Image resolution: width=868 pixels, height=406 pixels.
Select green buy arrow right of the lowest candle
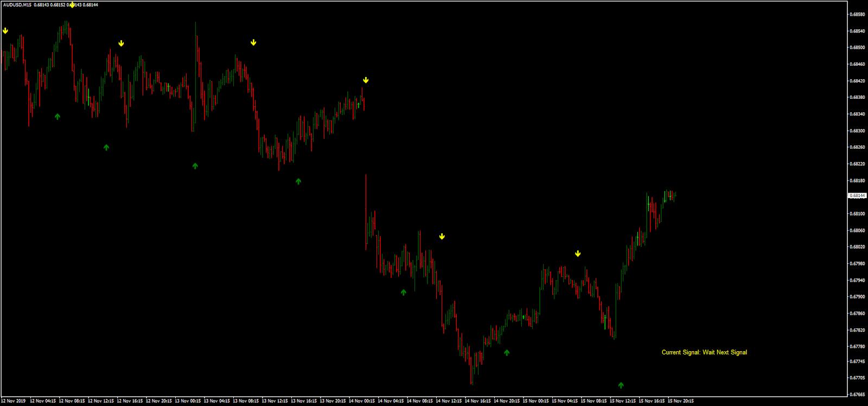[x=507, y=353]
